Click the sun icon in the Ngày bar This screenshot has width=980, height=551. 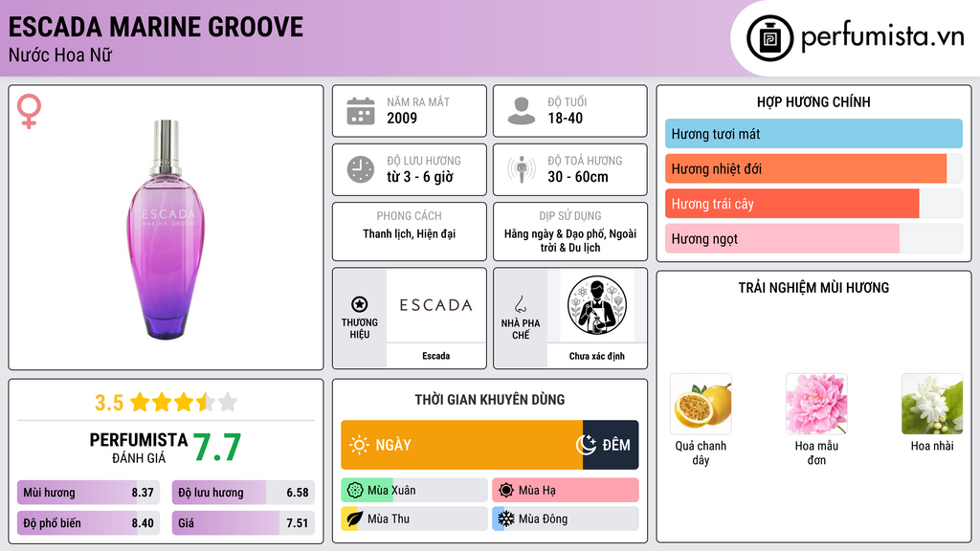click(x=360, y=445)
